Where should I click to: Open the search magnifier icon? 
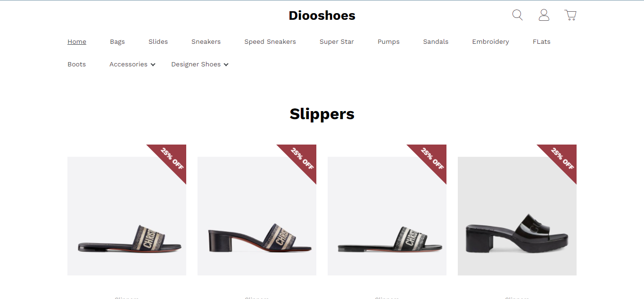point(518,15)
